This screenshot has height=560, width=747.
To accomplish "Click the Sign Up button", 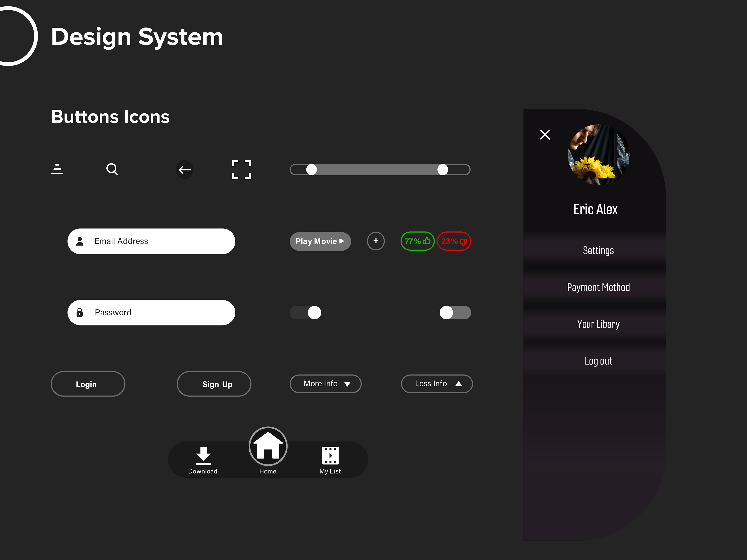I will [214, 384].
